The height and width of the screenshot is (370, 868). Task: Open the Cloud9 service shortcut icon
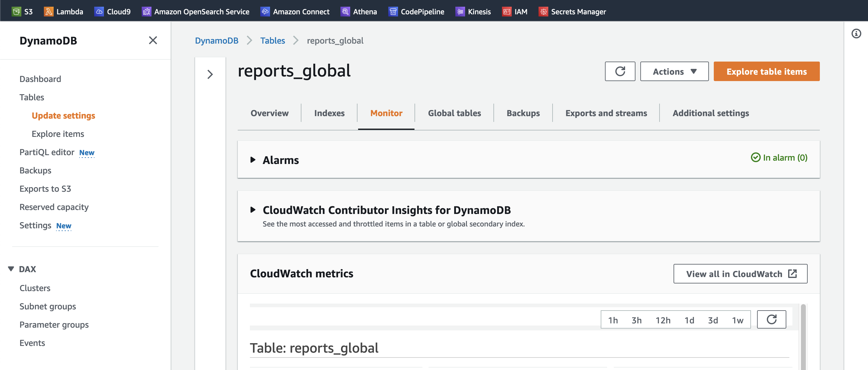pos(99,12)
